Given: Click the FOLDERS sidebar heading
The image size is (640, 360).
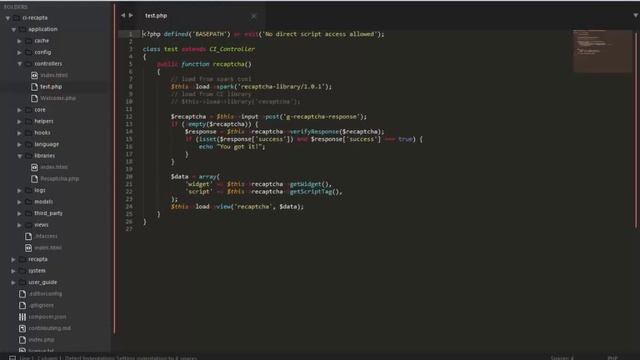Looking at the screenshot, I should click(16, 7).
